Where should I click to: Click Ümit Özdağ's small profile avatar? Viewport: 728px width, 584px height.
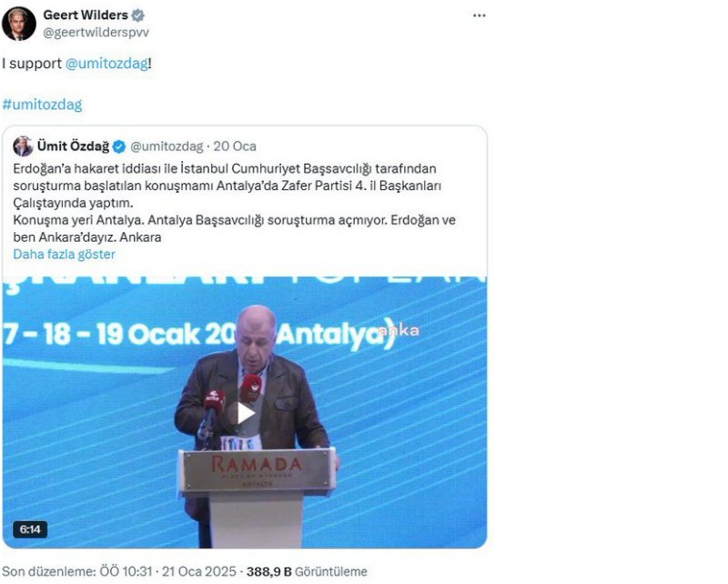click(x=23, y=146)
